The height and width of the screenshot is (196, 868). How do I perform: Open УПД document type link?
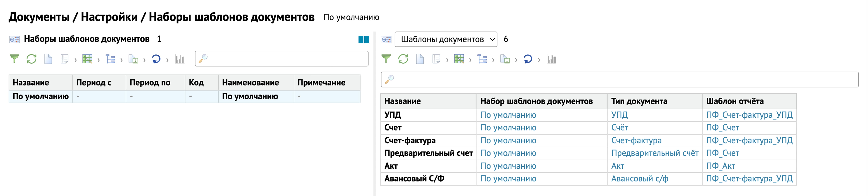pyautogui.click(x=619, y=115)
